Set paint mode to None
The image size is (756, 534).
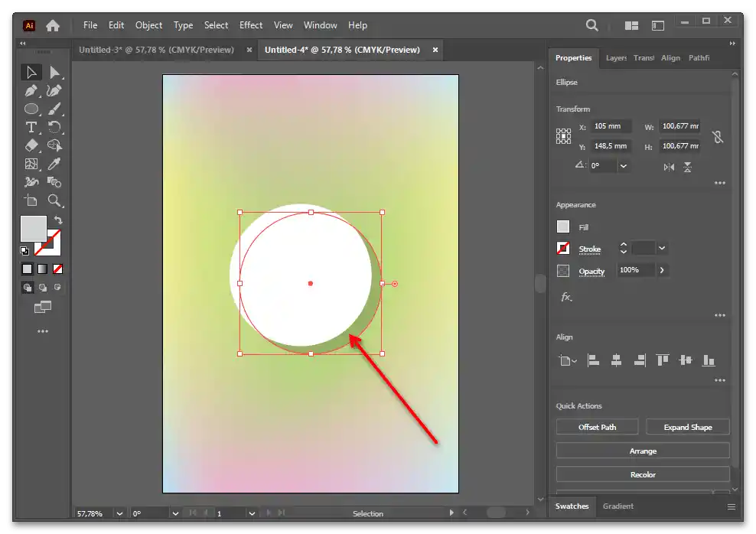click(57, 269)
